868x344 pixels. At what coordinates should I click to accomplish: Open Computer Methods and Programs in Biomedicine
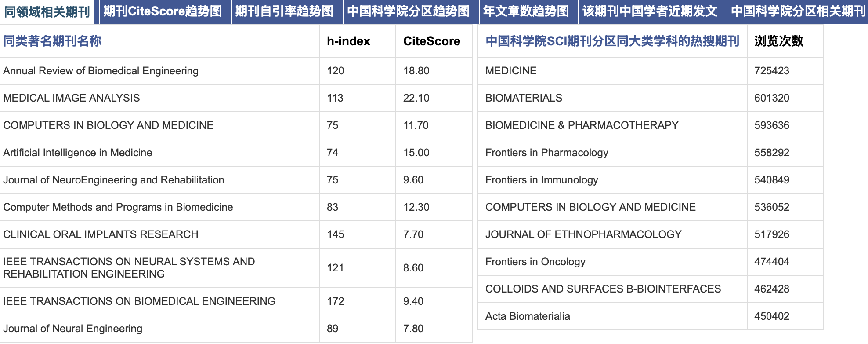(x=118, y=207)
